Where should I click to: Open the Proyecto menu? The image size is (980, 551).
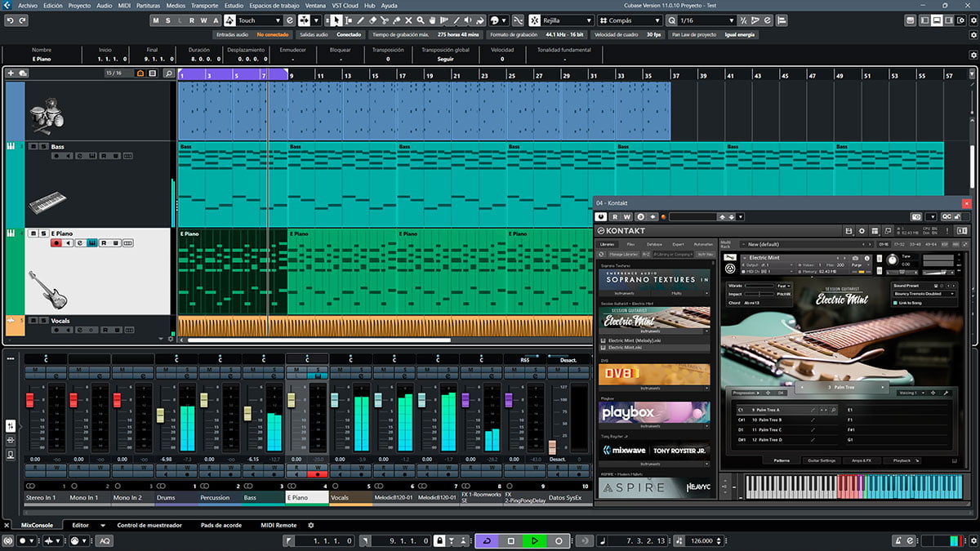[79, 5]
